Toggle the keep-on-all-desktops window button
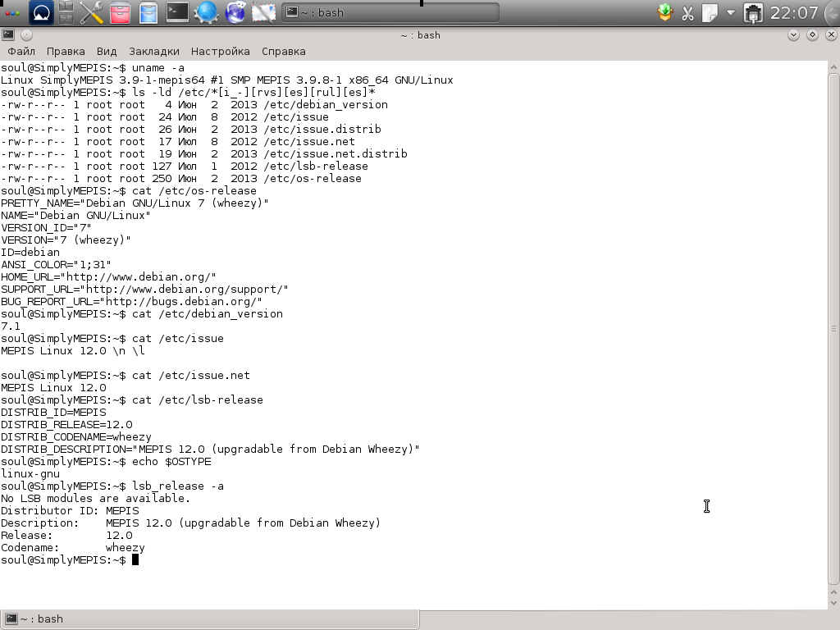Image resolution: width=840 pixels, height=630 pixels. click(27, 34)
